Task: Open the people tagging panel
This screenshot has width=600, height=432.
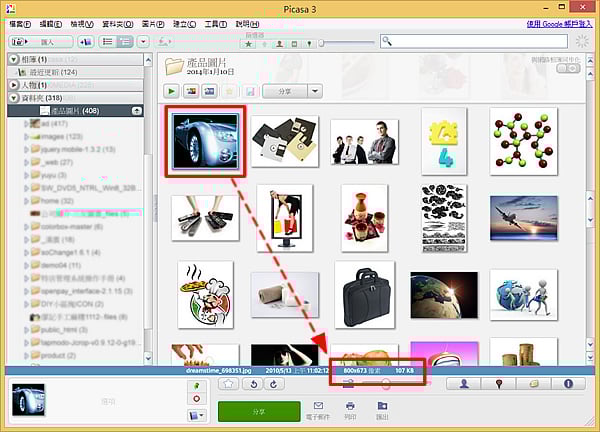Action: click(465, 383)
